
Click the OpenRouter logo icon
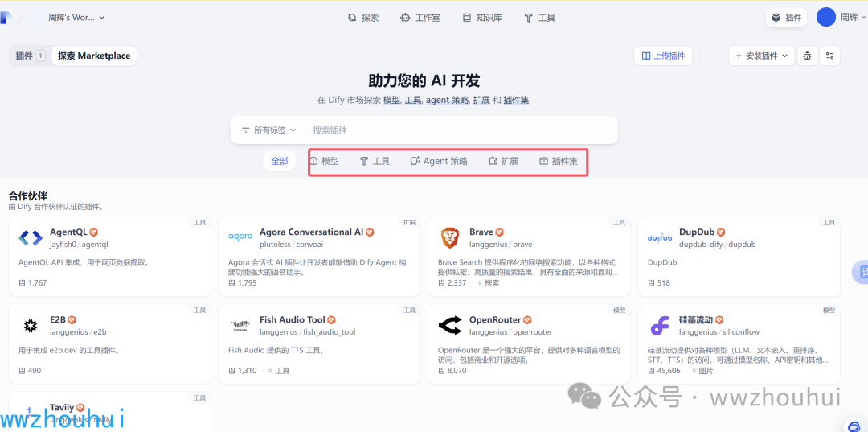(x=450, y=325)
